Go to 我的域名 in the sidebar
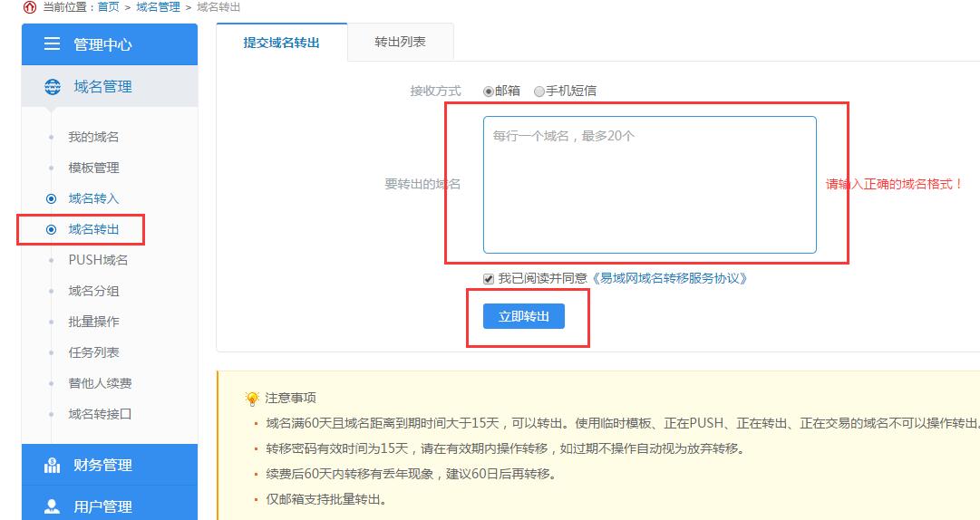The height and width of the screenshot is (520, 980). pyautogui.click(x=93, y=137)
